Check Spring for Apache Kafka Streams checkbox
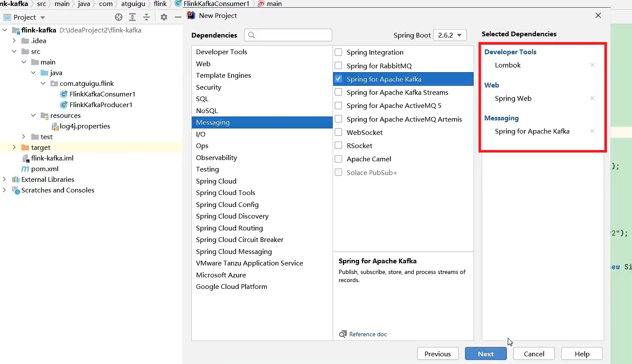 [339, 92]
